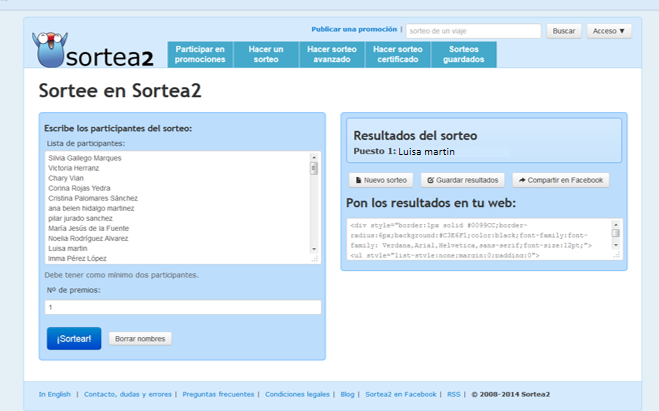Screen dimensions: 659x411
Task: Share results via Compartir en Facebook
Action: (x=561, y=180)
